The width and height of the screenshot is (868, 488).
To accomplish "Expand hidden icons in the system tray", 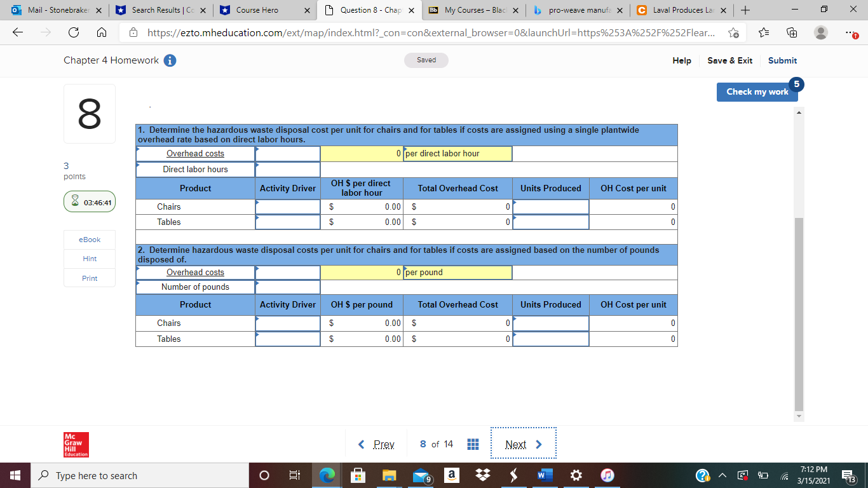I will 722,475.
